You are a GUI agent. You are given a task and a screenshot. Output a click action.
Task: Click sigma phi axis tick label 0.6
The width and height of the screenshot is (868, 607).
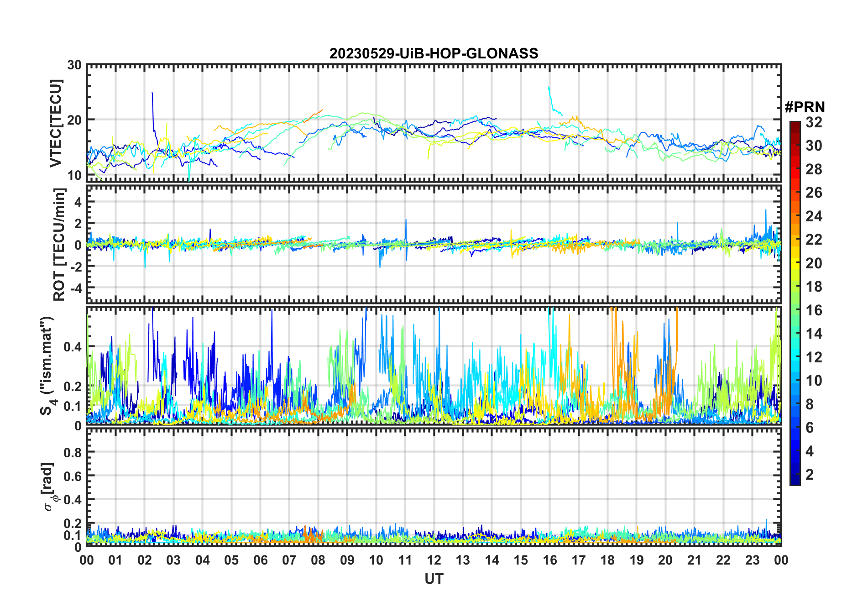pos(73,476)
